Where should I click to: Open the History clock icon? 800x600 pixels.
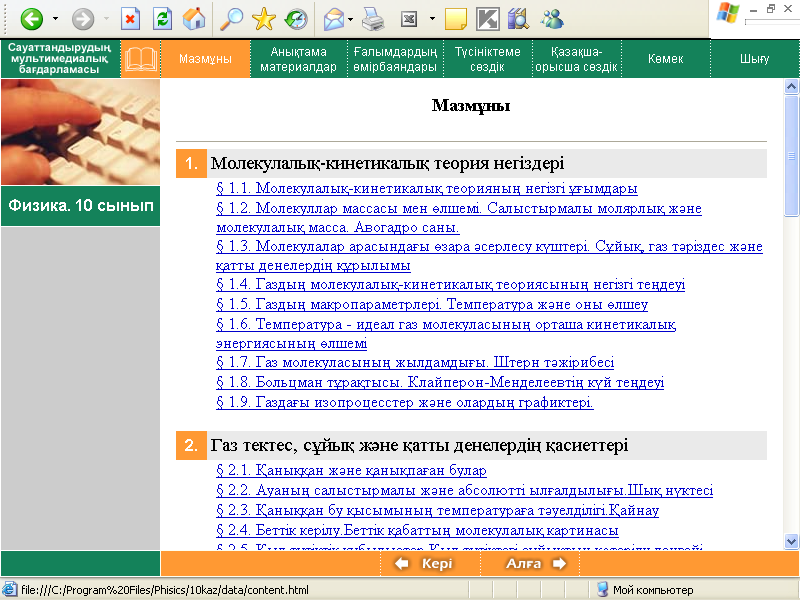(295, 18)
